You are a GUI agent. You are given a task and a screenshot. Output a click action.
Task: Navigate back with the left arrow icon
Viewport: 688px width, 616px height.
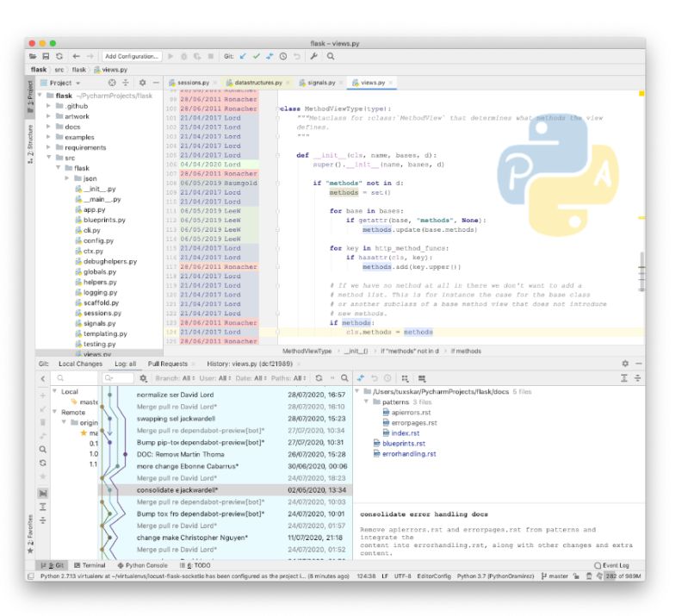pos(77,56)
